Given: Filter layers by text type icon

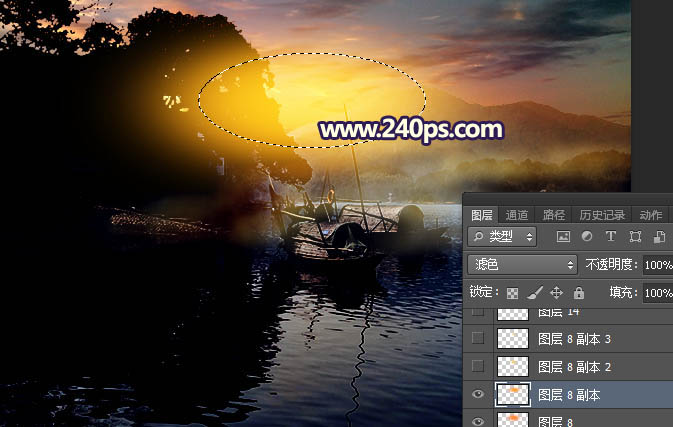Looking at the screenshot, I should [x=611, y=237].
